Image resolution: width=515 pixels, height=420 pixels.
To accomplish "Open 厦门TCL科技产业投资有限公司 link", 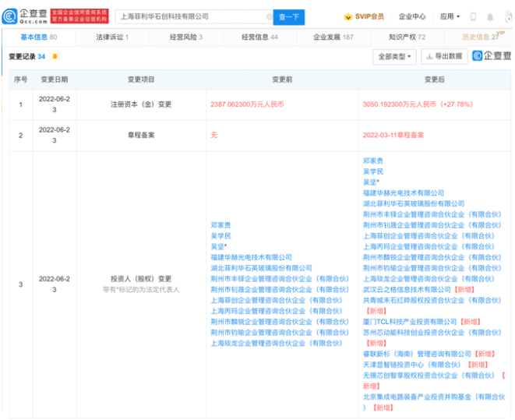I will pyautogui.click(x=410, y=322).
